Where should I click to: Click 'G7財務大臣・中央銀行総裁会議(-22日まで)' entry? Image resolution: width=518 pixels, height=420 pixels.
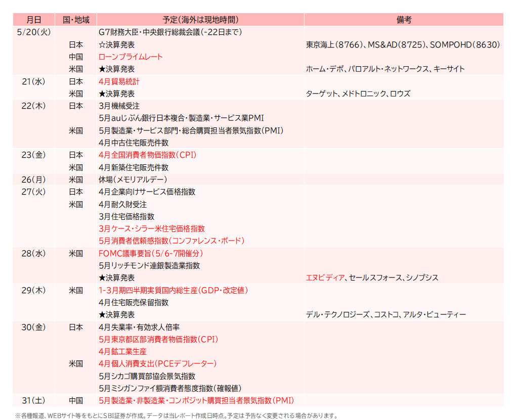pos(170,32)
